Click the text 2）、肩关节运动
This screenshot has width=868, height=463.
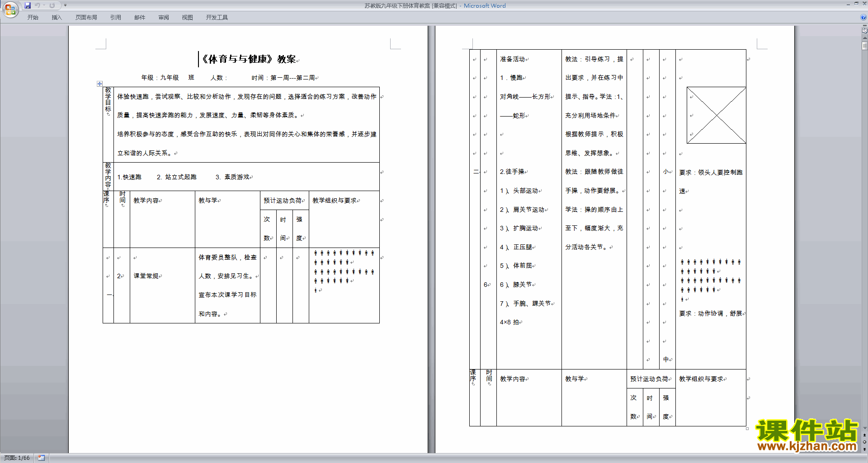tap(522, 210)
